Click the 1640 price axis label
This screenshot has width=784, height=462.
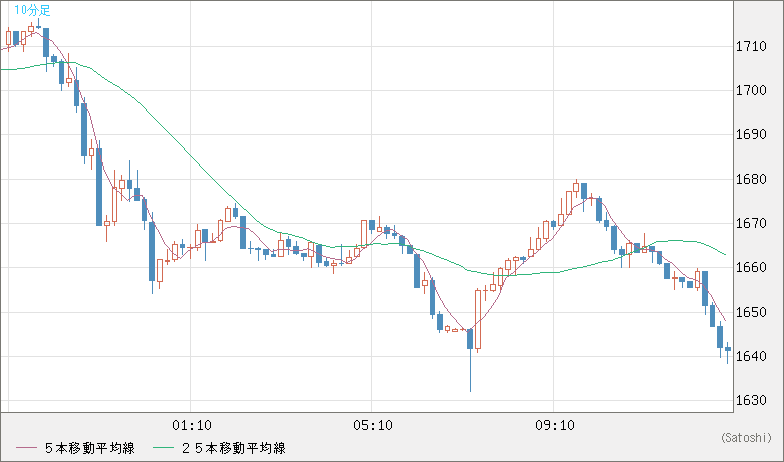click(751, 356)
